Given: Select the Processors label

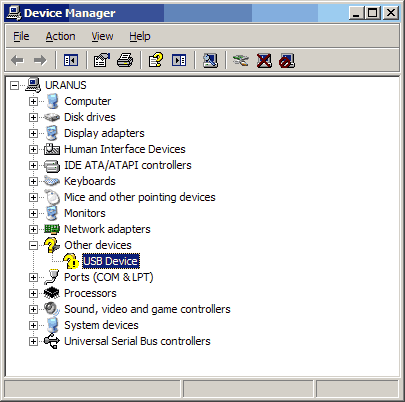Looking at the screenshot, I should point(90,293).
